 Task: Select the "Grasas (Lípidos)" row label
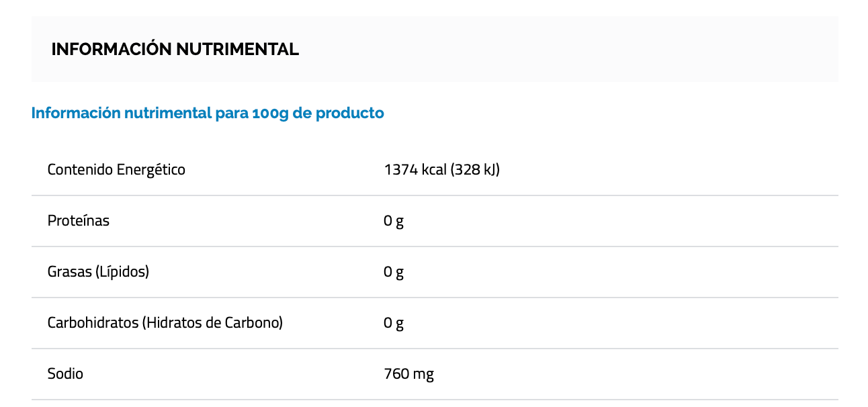(x=98, y=272)
